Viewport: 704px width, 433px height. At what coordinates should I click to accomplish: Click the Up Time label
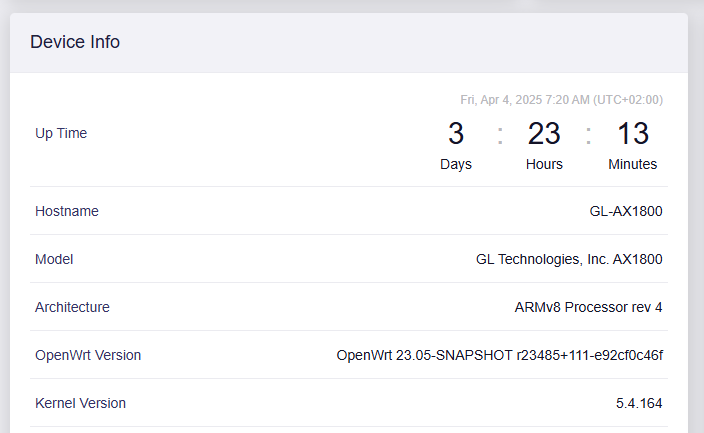(61, 133)
